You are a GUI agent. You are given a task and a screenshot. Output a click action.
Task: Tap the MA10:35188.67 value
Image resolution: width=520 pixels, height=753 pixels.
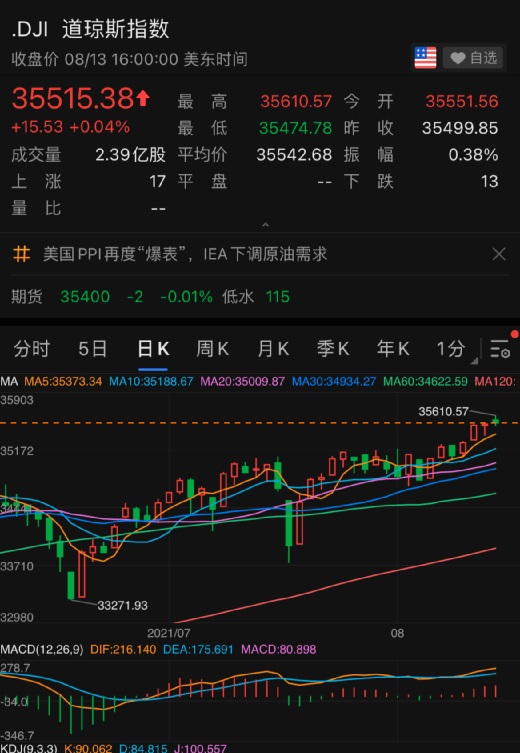tap(151, 382)
